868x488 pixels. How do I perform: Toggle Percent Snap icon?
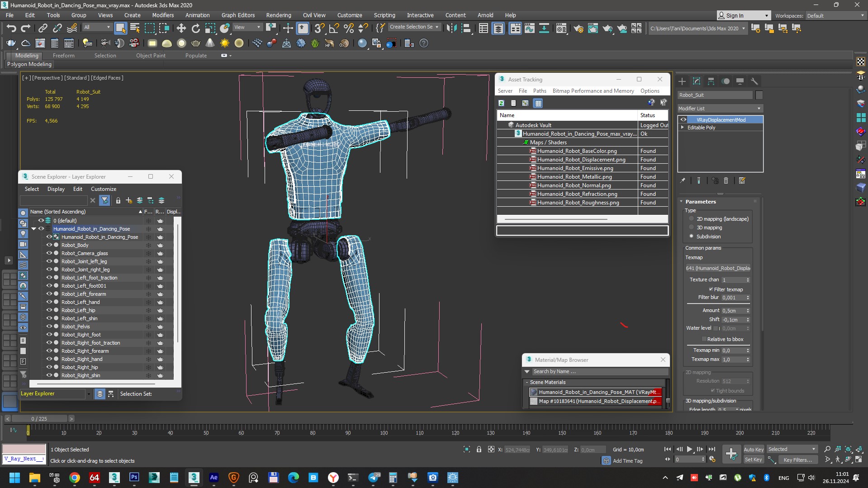[348, 28]
